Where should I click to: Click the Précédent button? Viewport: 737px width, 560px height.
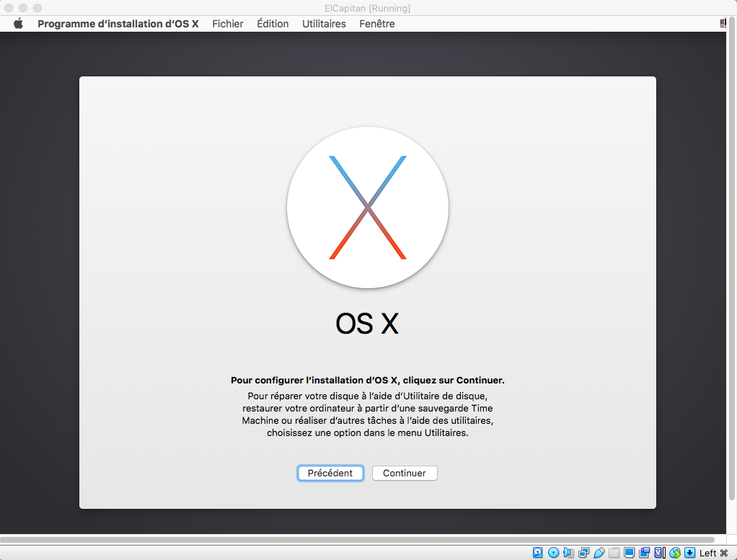tap(330, 473)
